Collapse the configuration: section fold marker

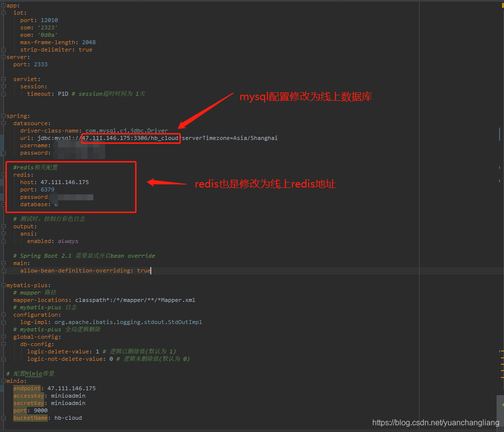click(3, 315)
